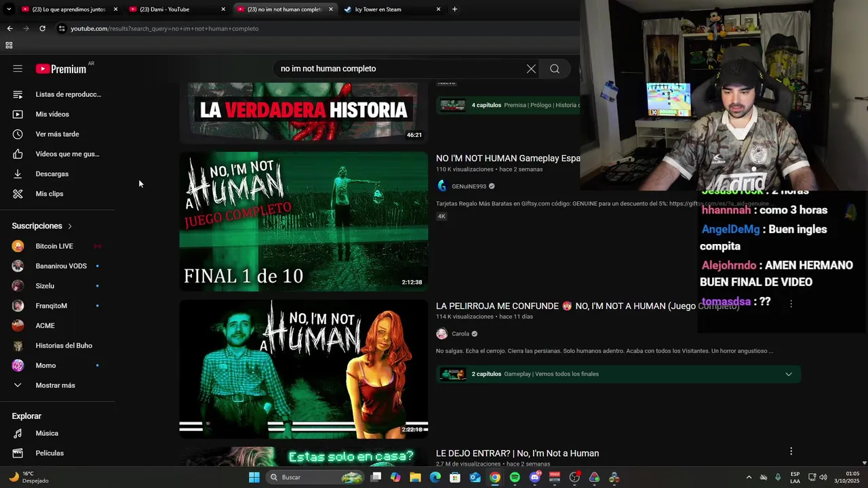Open the YouTube hamburger guide menu
868x488 pixels.
(x=18, y=68)
